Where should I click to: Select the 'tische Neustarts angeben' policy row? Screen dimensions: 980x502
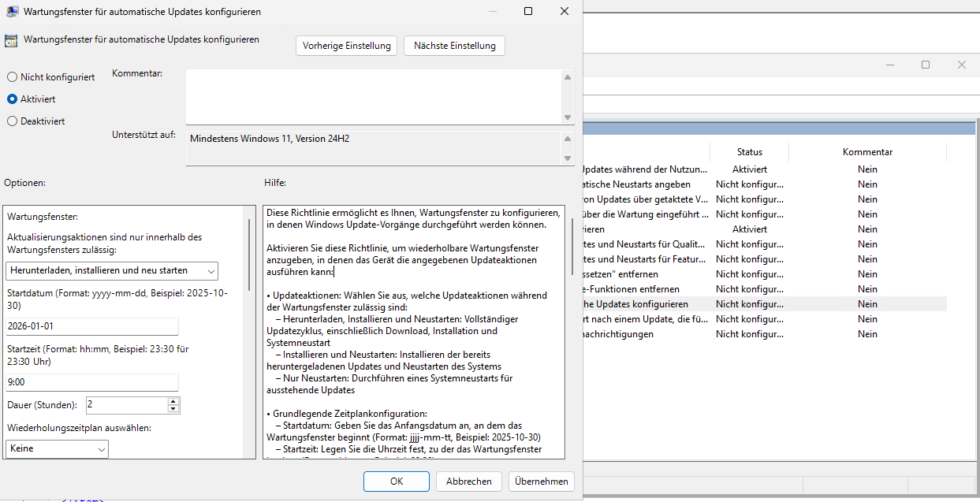coord(763,184)
